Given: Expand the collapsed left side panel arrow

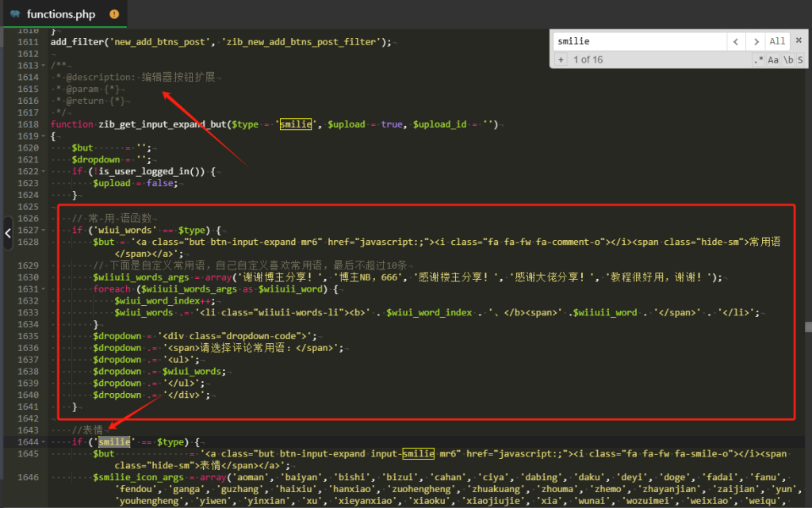Looking at the screenshot, I should tap(7, 233).
